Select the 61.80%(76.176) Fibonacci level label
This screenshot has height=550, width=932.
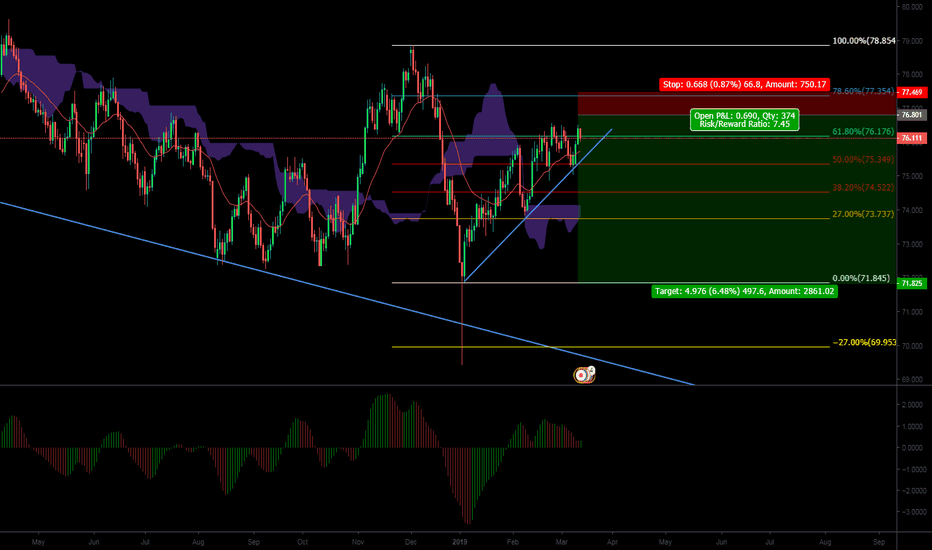(x=862, y=131)
